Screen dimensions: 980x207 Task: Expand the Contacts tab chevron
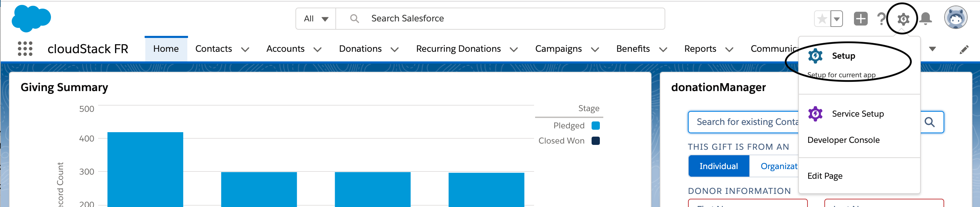point(246,49)
